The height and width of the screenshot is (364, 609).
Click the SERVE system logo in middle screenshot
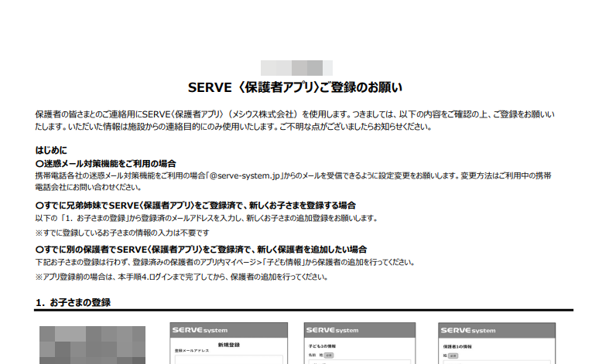(331, 330)
